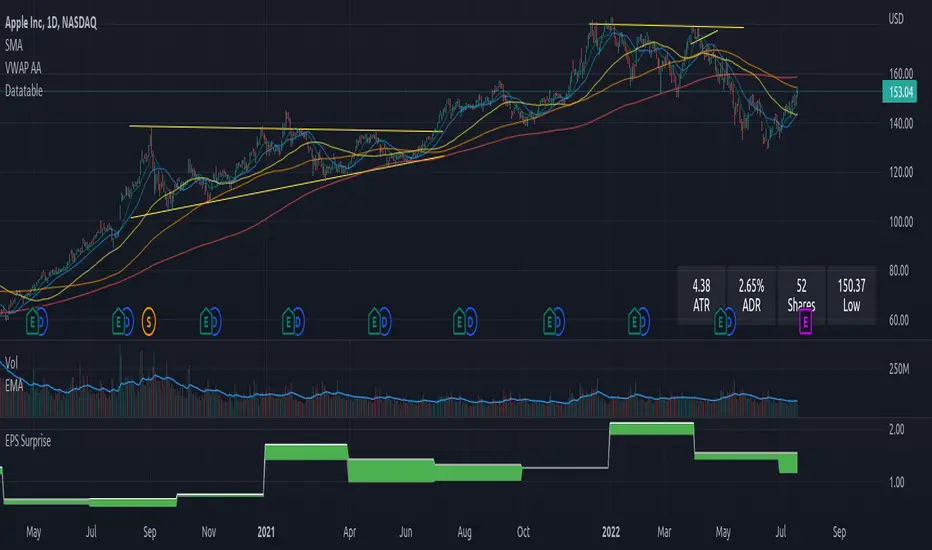
Task: Select the SMA indicator label
Action: tap(16, 46)
